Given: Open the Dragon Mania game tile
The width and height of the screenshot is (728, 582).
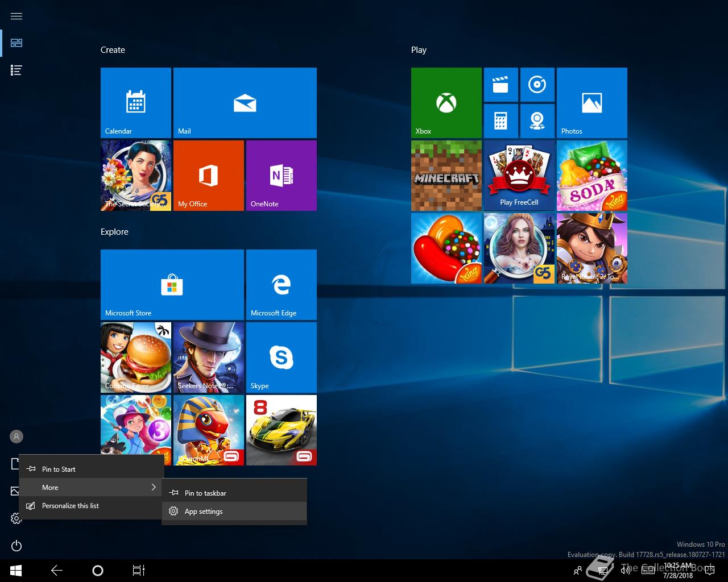Looking at the screenshot, I should [x=209, y=430].
